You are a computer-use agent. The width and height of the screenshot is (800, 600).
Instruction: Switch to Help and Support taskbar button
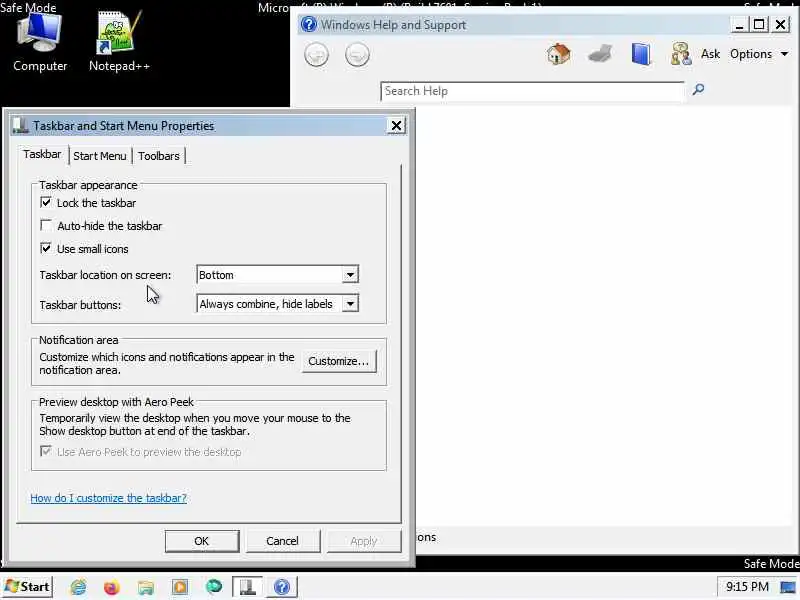coord(282,587)
